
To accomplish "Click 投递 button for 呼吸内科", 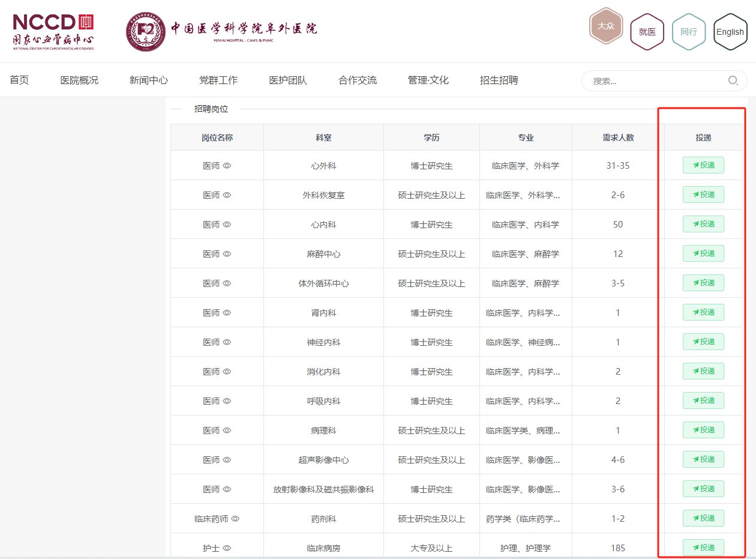I will (x=703, y=400).
